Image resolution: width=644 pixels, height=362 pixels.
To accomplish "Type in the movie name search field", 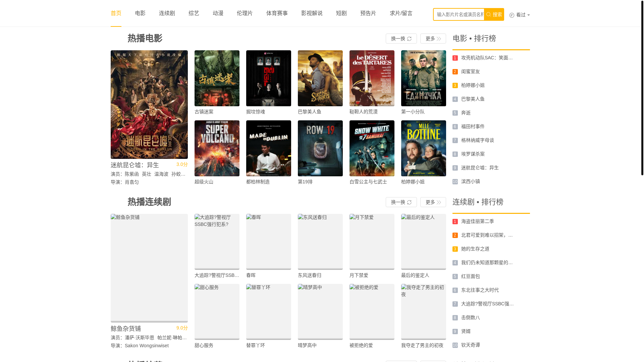I will click(x=459, y=14).
